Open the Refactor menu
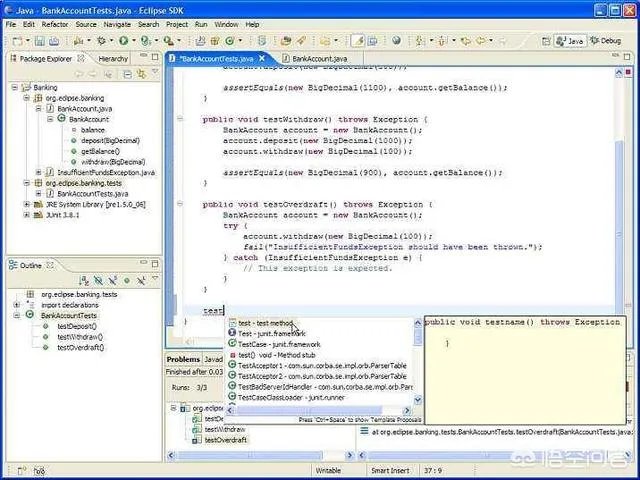Viewport: 640px width, 480px height. [55, 23]
